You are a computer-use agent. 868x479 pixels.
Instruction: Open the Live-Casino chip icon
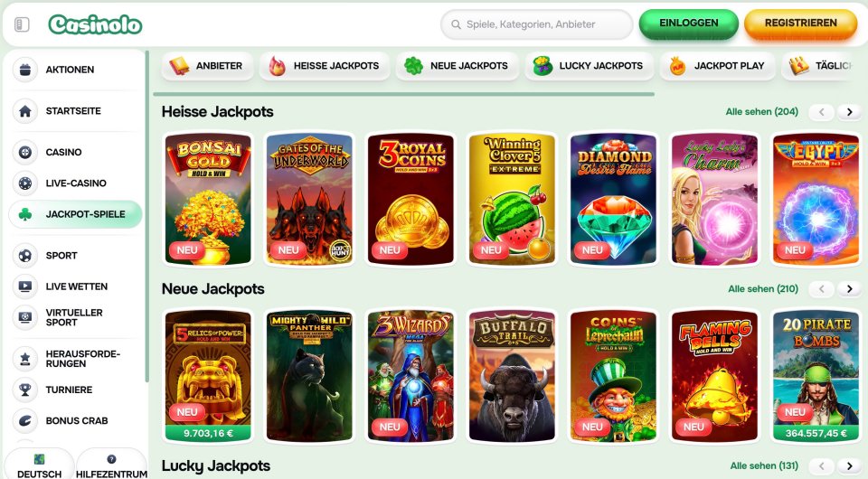point(25,183)
